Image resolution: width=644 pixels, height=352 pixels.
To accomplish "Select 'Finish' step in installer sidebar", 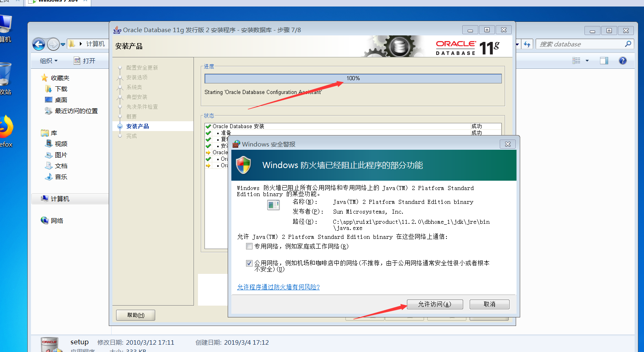I will tap(132, 136).
